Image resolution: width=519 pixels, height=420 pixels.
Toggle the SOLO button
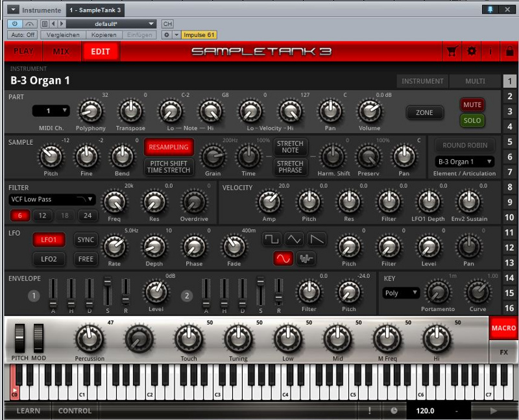click(472, 120)
